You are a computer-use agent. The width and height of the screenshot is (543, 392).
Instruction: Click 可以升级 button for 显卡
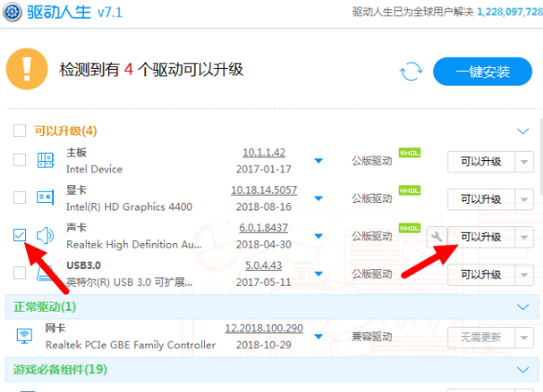(x=481, y=199)
